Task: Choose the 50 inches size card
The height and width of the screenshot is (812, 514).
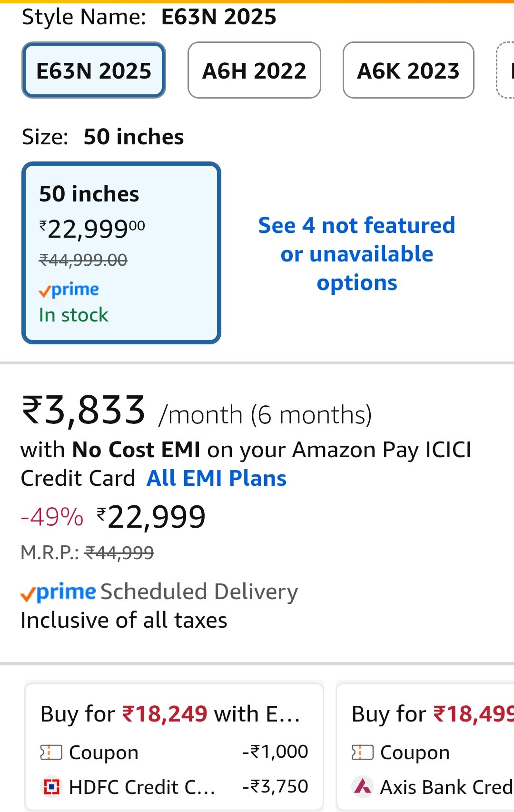Action: coord(121,252)
